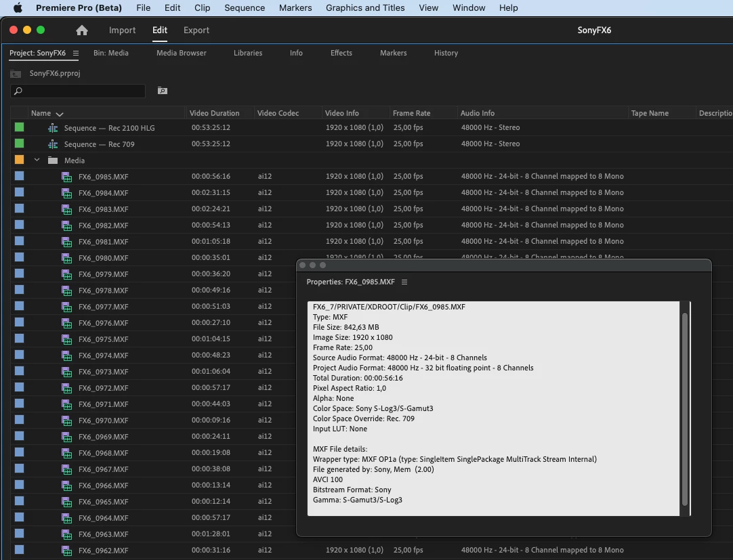Switch to the Export workspace
Image resolution: width=733 pixels, height=560 pixels.
click(x=196, y=30)
